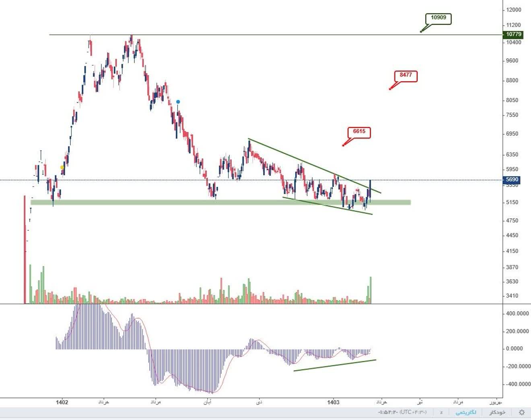The image size is (531, 420).
Task: Select the upper green wedge trendline
Action: coord(315,166)
